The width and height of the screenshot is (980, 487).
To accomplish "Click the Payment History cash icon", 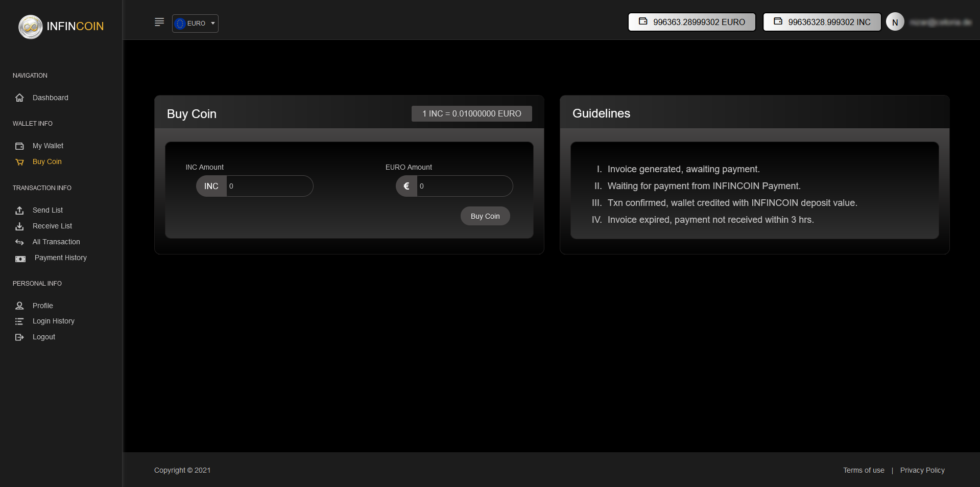I will click(x=20, y=259).
